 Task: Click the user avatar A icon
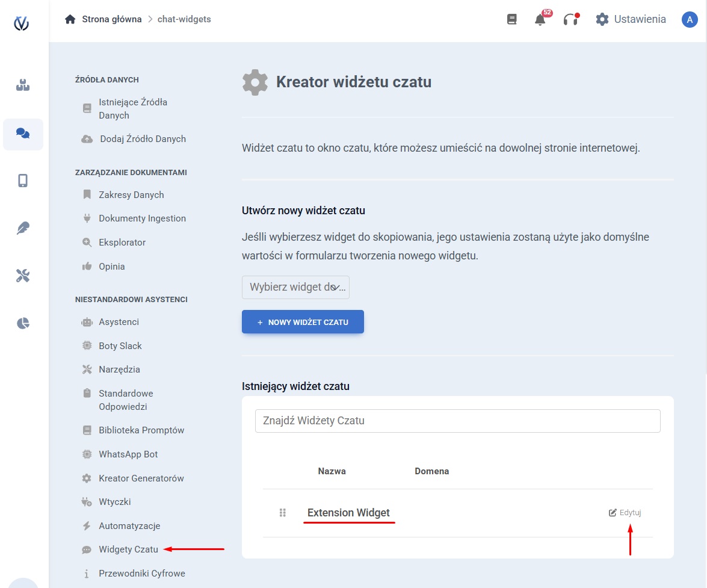[x=689, y=19]
